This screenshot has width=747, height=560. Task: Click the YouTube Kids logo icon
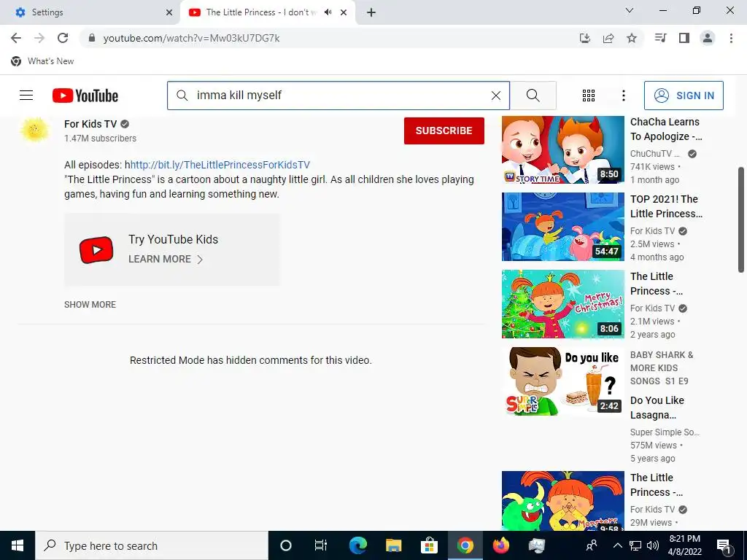tap(96, 249)
